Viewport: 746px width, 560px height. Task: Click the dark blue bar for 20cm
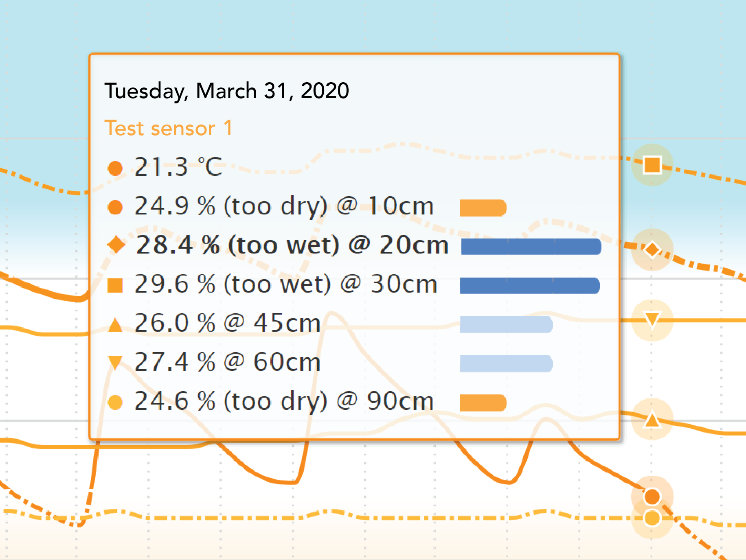pyautogui.click(x=531, y=247)
